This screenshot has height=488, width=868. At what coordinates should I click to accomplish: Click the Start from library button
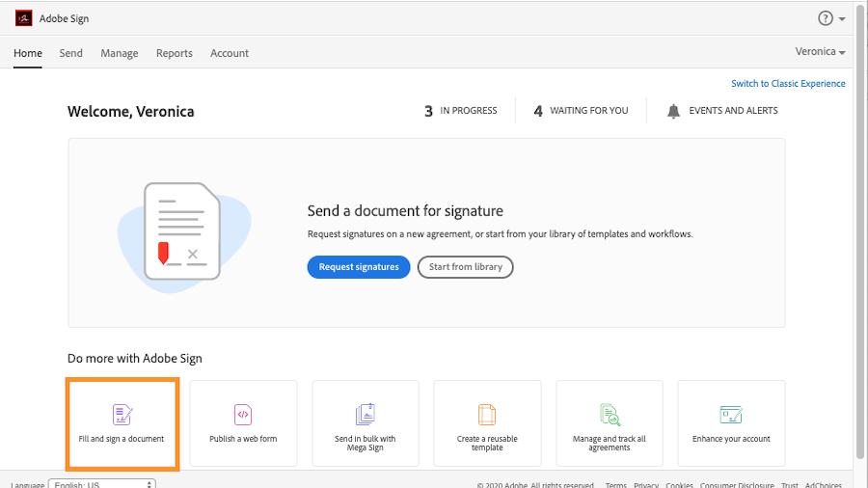coord(465,267)
